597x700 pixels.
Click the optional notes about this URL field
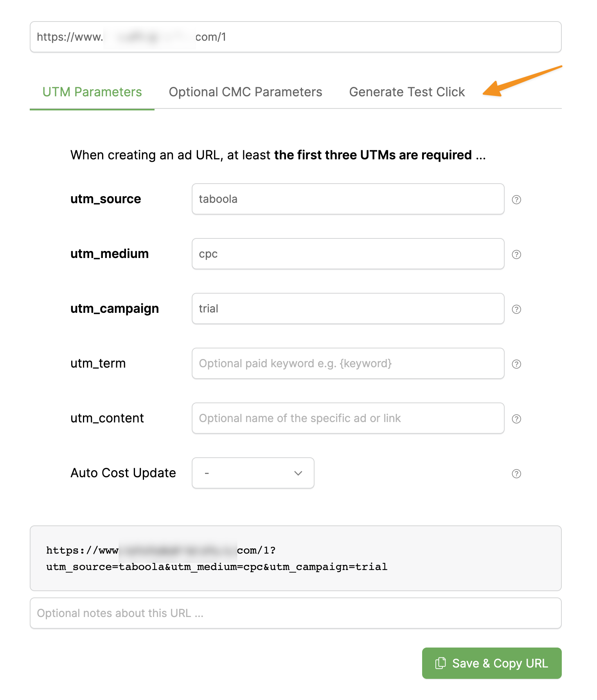[x=295, y=613]
